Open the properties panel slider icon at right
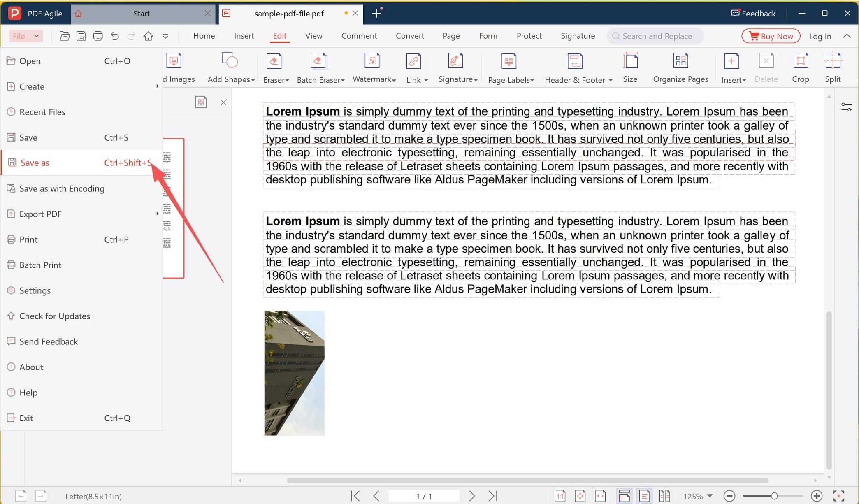 847,107
